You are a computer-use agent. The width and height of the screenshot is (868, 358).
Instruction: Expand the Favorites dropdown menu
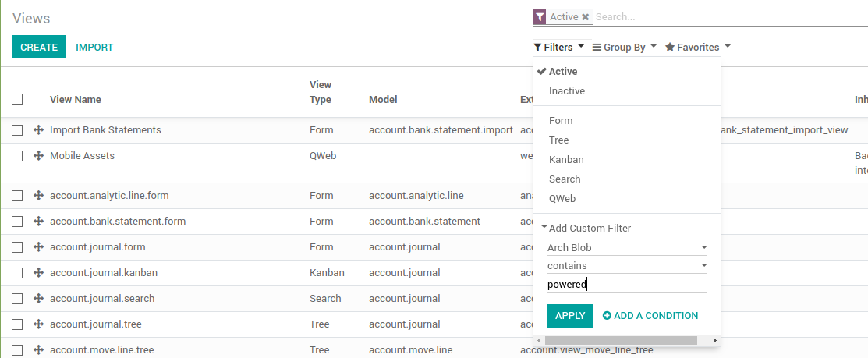pos(697,48)
